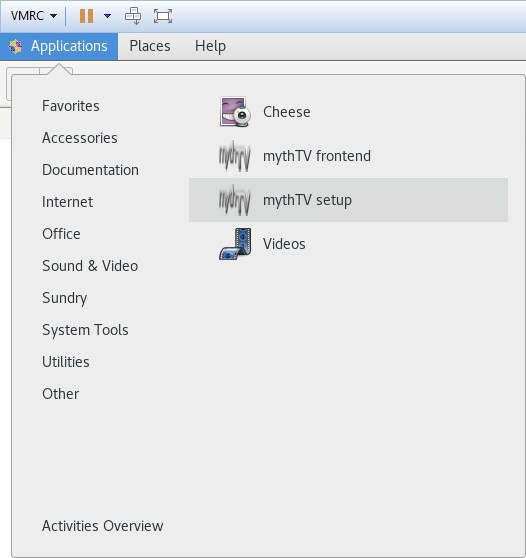Choose the Internet category
The height and width of the screenshot is (558, 526).
click(68, 202)
